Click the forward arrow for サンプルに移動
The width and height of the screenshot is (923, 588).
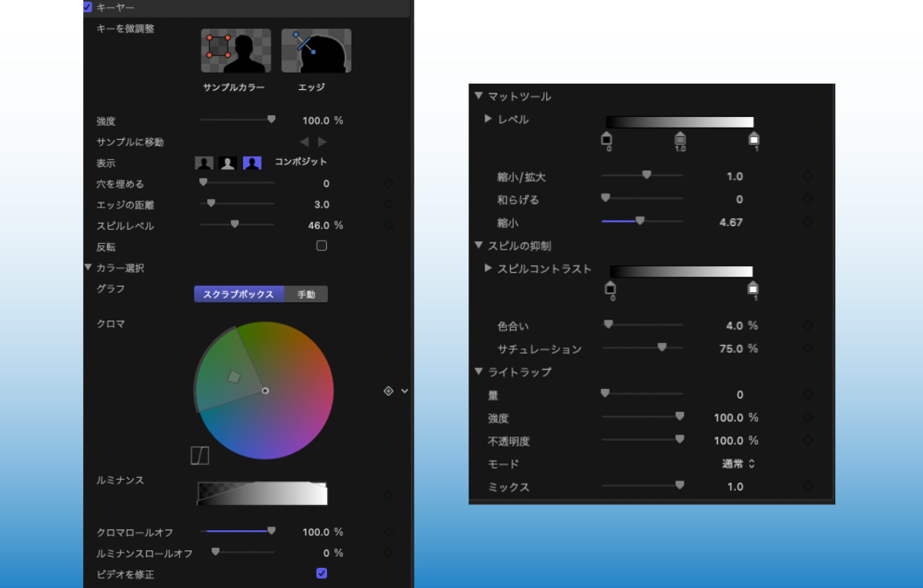point(322,141)
